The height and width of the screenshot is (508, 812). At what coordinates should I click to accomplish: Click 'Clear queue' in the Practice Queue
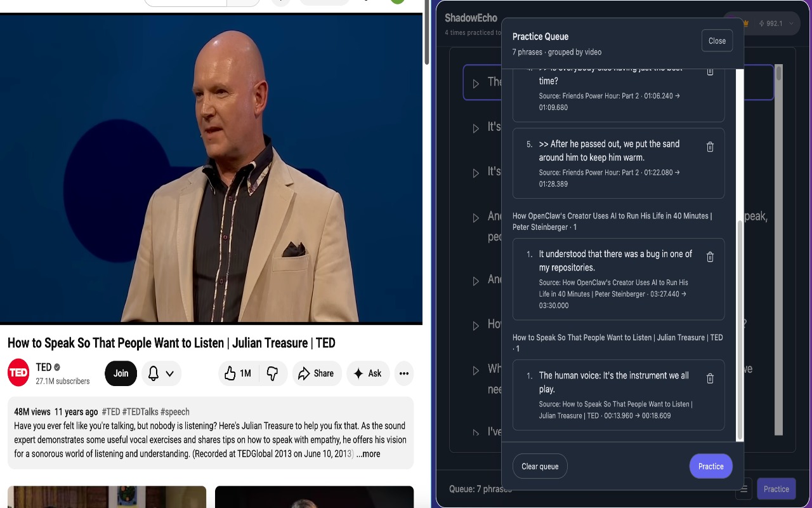coord(540,466)
